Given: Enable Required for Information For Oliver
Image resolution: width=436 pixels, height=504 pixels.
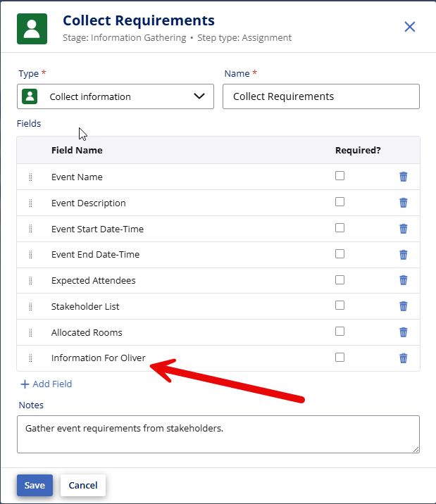Looking at the screenshot, I should [340, 357].
